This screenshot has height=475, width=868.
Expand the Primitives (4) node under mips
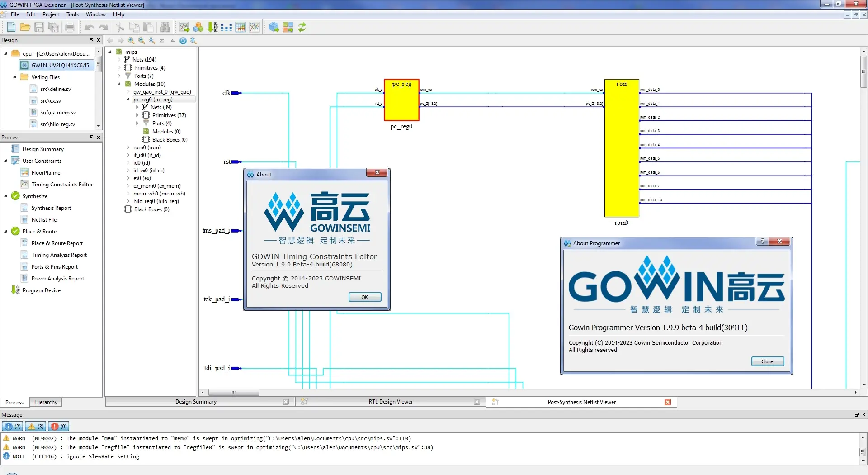tap(119, 68)
